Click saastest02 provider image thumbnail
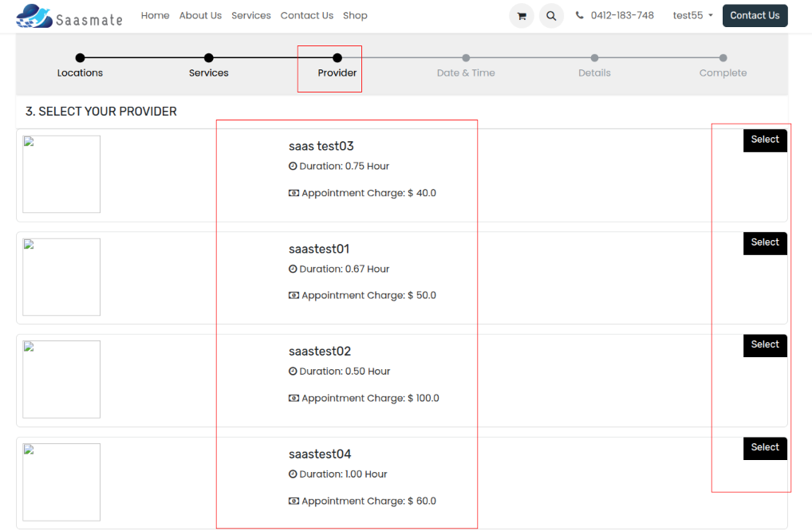Image resolution: width=812 pixels, height=531 pixels. 61,380
